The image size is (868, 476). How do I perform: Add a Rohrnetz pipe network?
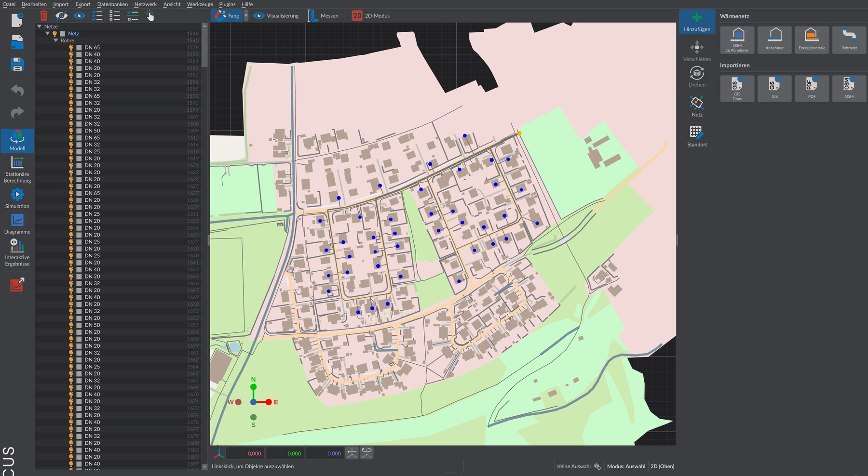849,40
